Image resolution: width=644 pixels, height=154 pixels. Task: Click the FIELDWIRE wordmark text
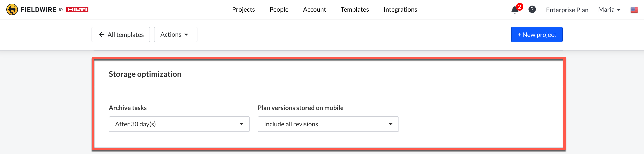[39, 10]
